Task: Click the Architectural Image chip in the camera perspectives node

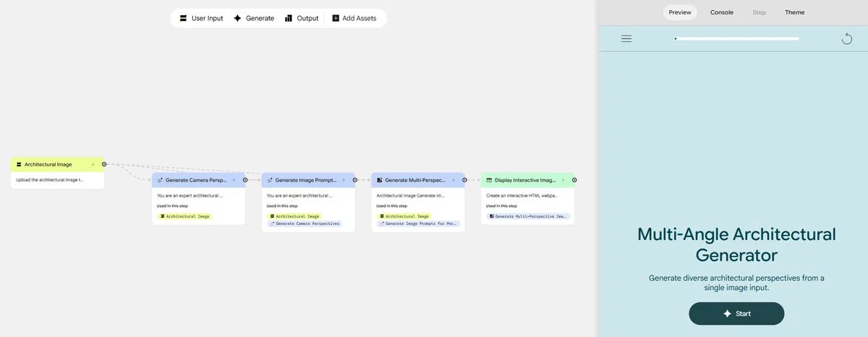Action: coord(185,216)
